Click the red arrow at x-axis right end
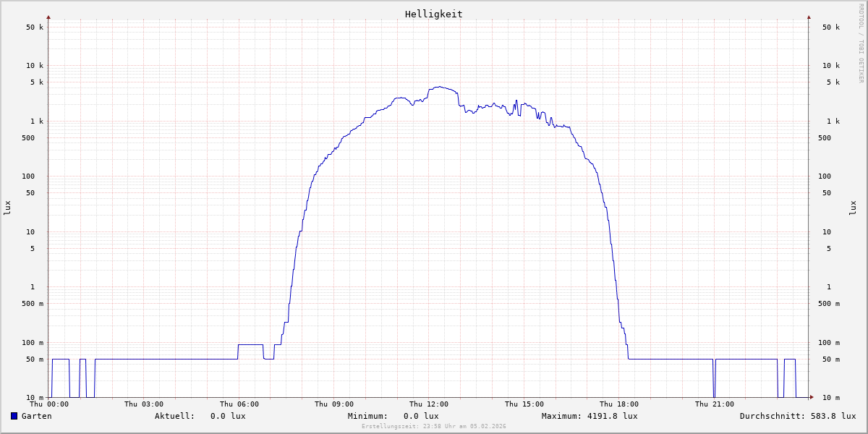Screen dimensions: 868x434 click(x=811, y=397)
